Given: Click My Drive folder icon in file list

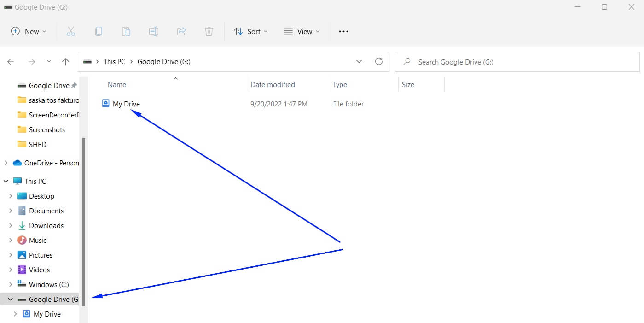Looking at the screenshot, I should pos(106,104).
